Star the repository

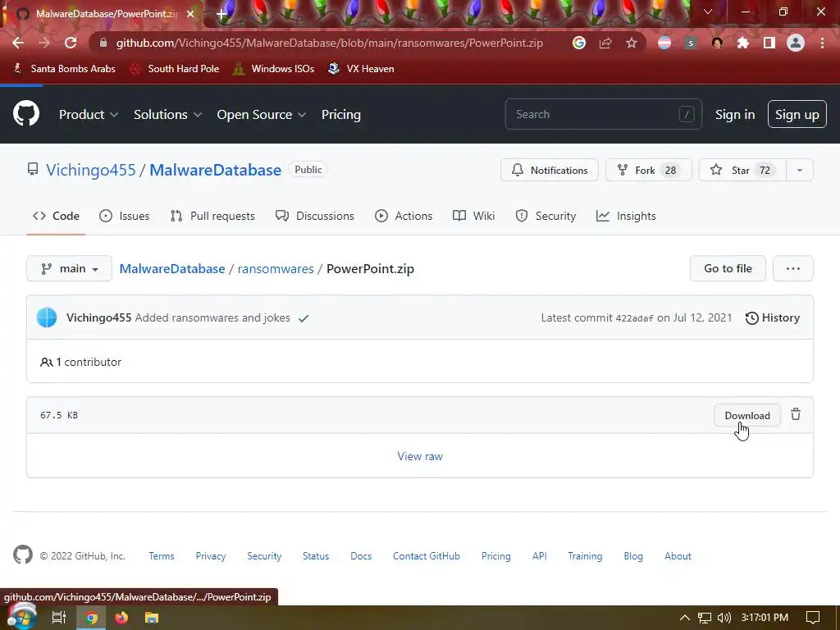tap(742, 170)
